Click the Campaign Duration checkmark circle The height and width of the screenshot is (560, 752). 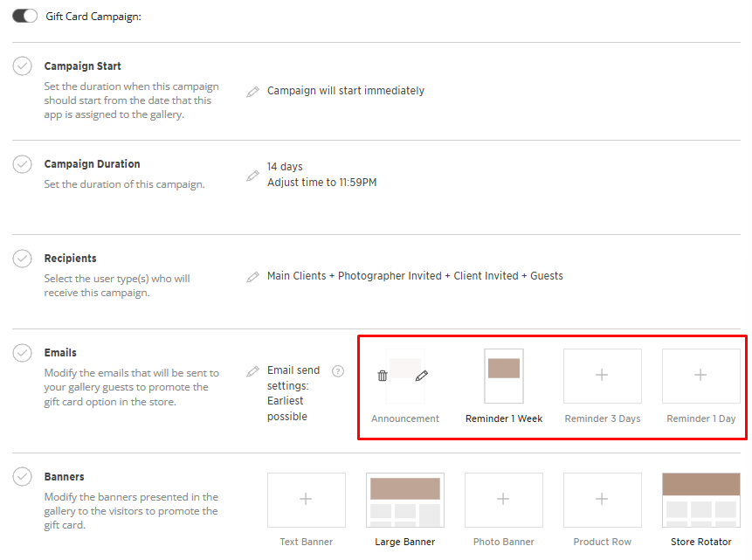click(23, 164)
